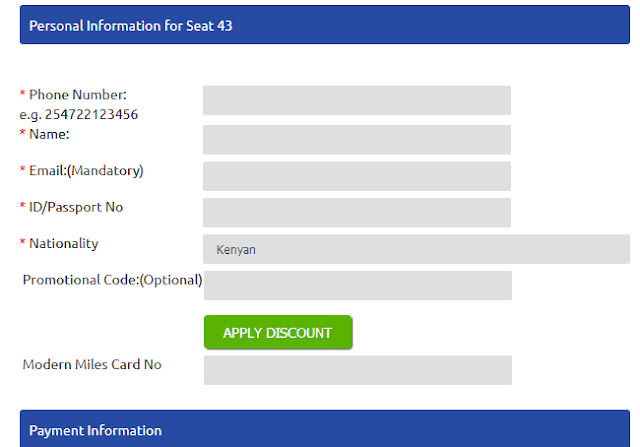
Task: Click the example number 254722123456 text
Action: click(91, 114)
